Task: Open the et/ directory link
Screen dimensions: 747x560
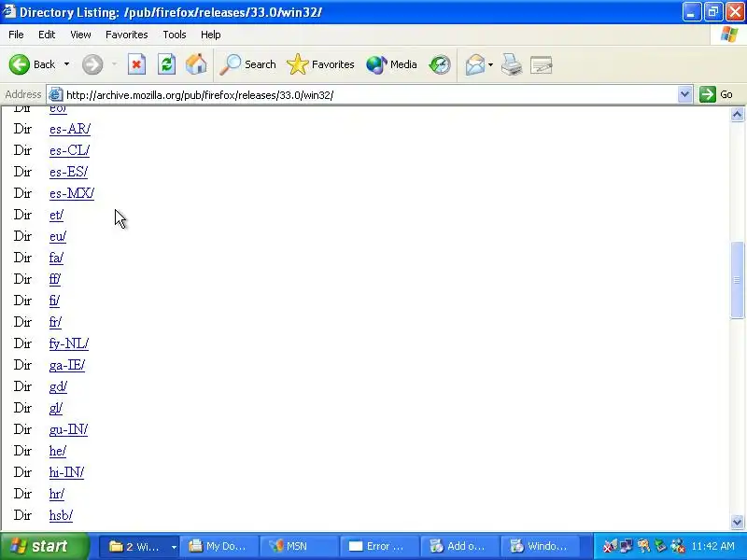Action: [x=56, y=215]
